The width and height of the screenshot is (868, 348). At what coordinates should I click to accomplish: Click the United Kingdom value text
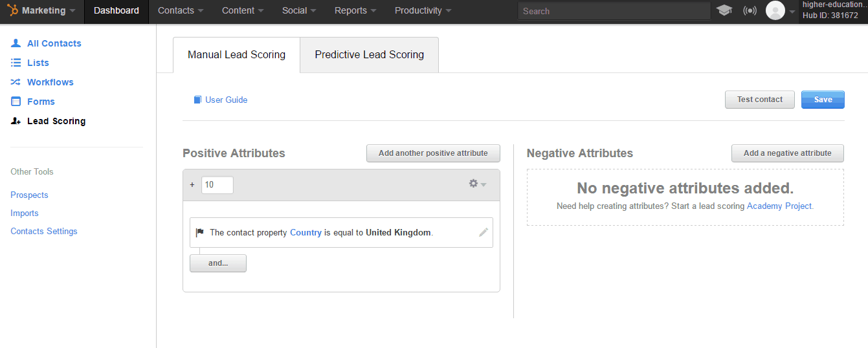pyautogui.click(x=398, y=232)
